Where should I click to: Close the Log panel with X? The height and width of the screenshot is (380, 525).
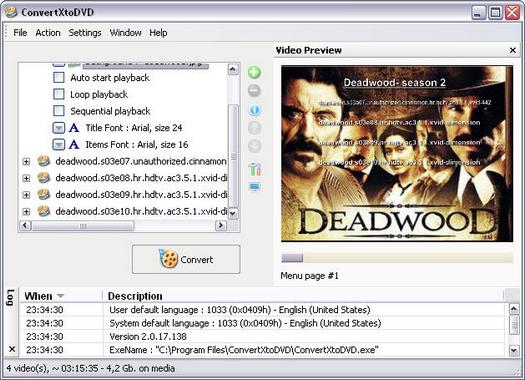click(12, 349)
